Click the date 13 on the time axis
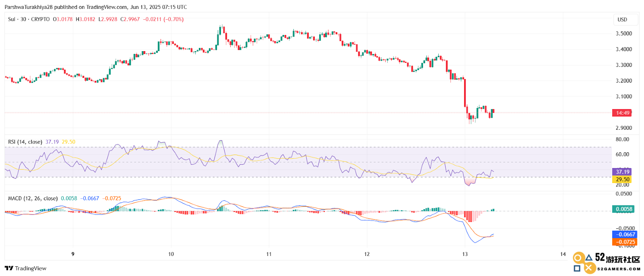This screenshot has width=644, height=276. 465,254
